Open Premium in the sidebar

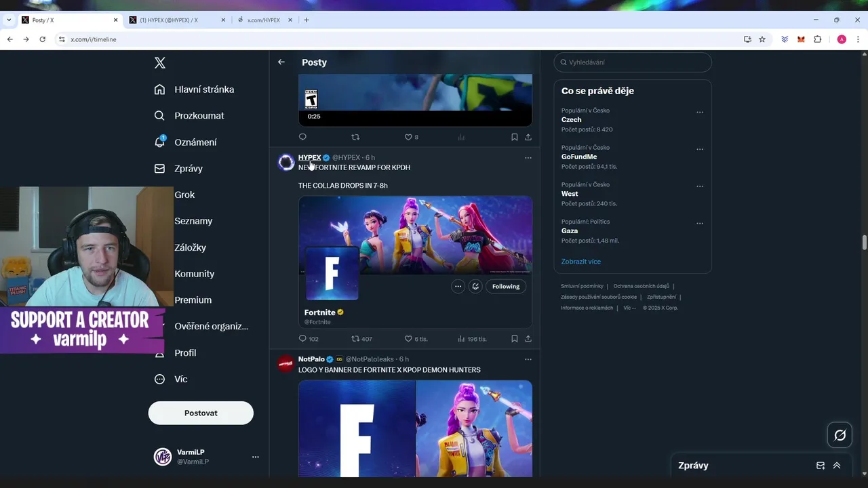193,300
